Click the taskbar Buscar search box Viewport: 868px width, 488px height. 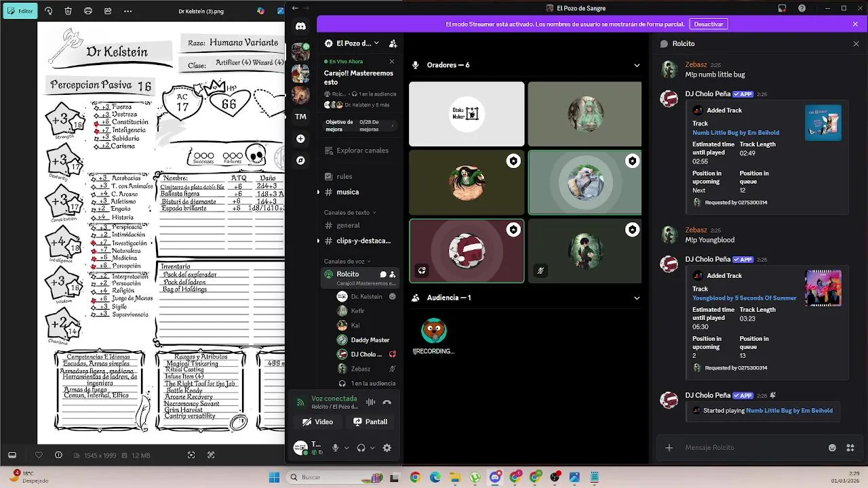336,477
